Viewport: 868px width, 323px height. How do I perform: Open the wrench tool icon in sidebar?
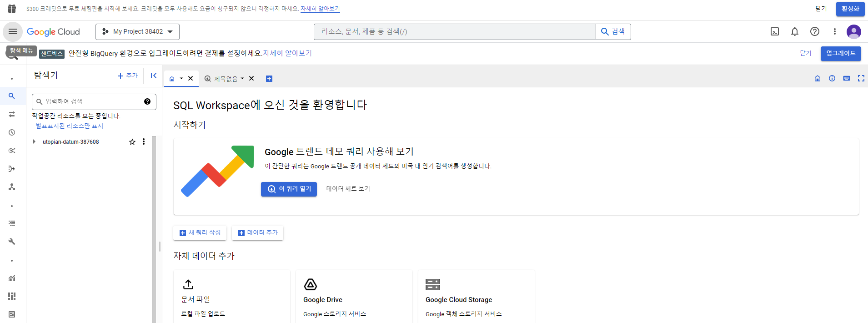(12, 242)
